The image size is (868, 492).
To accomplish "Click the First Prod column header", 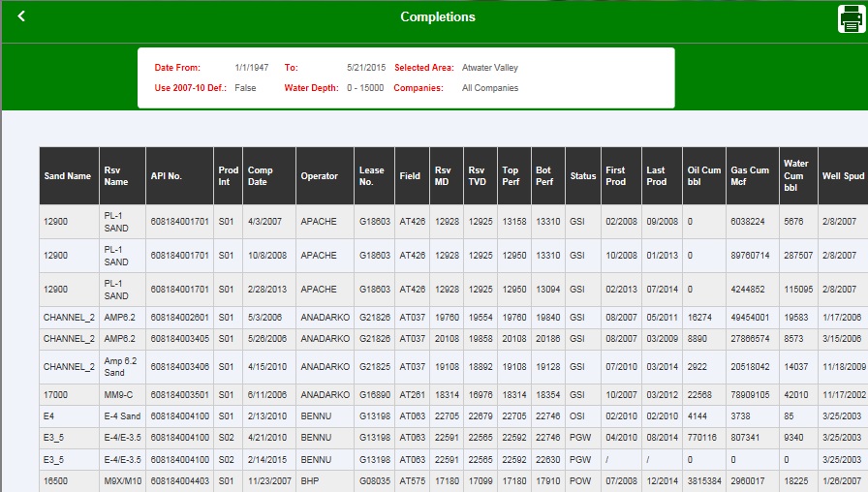I will 621,176.
